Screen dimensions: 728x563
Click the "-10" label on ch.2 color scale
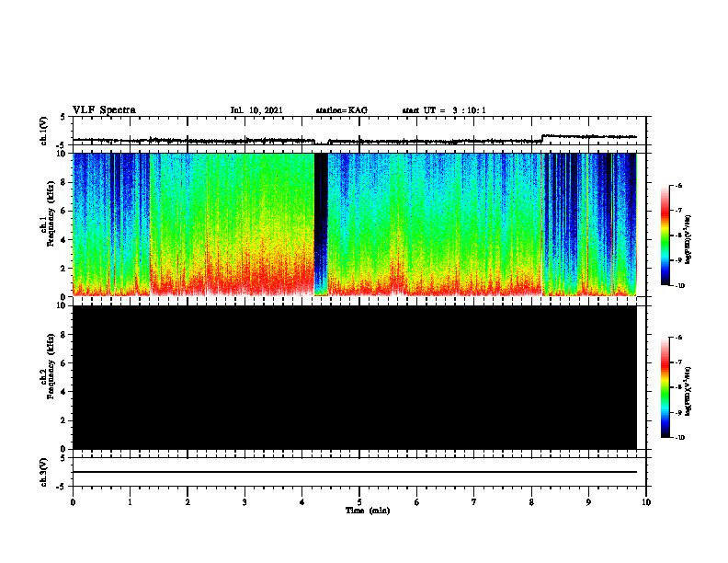(x=679, y=438)
